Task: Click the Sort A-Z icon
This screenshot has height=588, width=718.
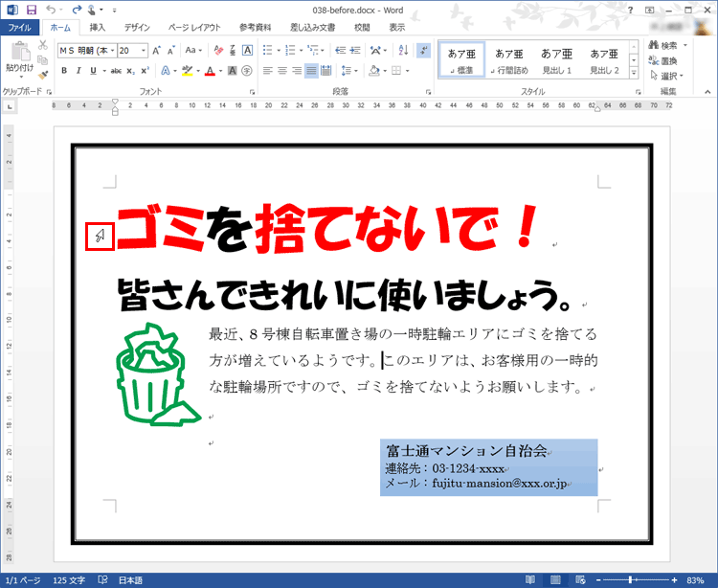Action: [403, 51]
